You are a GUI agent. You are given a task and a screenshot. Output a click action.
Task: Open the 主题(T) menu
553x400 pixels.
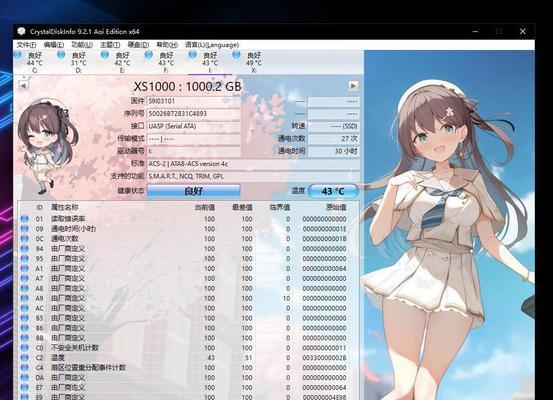pyautogui.click(x=110, y=45)
